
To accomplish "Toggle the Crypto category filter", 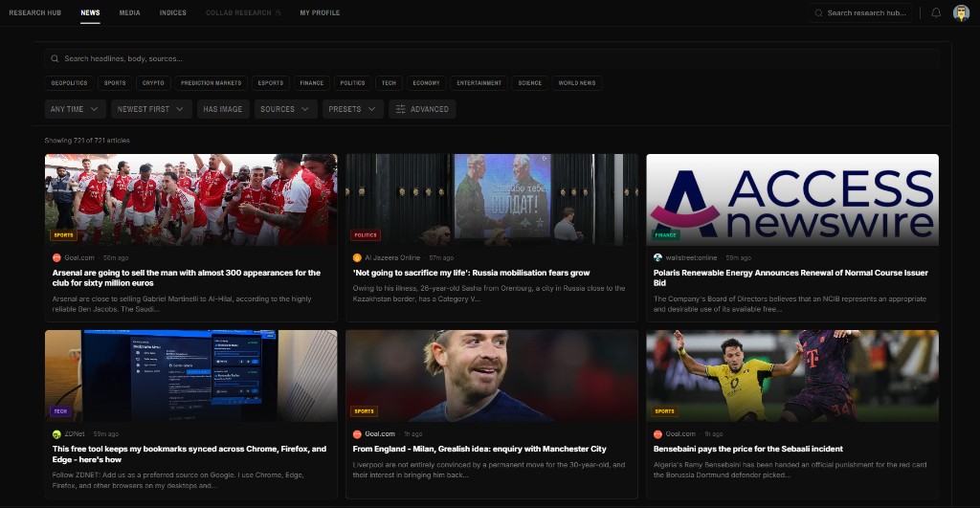I will tap(153, 83).
